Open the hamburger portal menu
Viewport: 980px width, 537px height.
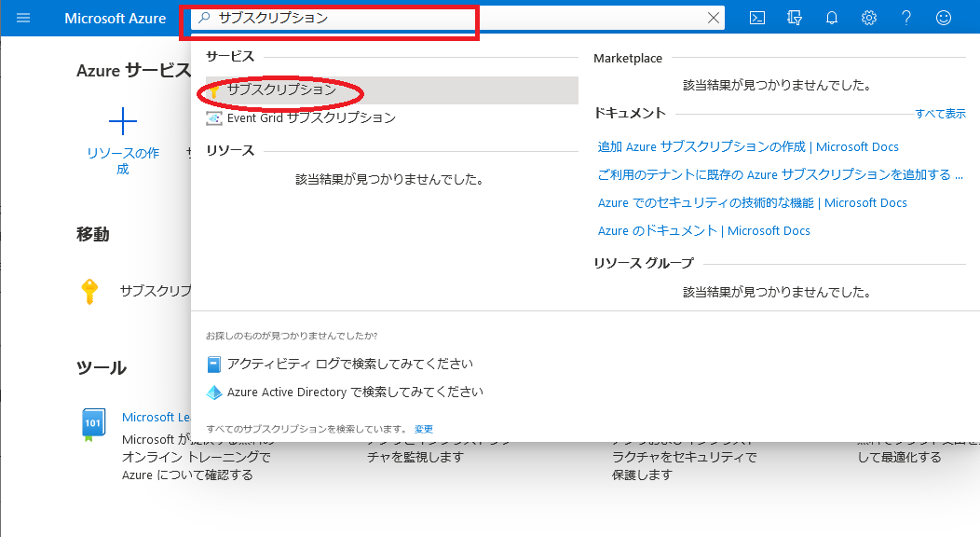pos(23,18)
